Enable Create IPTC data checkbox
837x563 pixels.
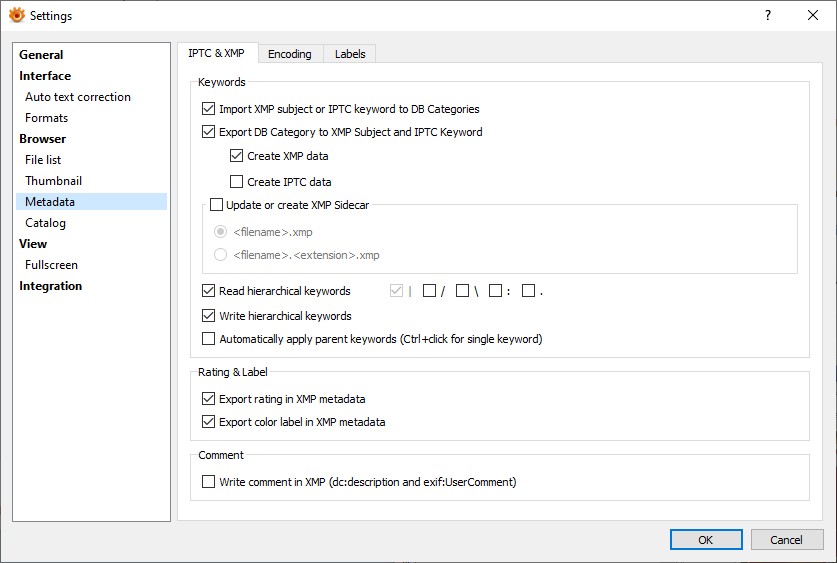237,182
